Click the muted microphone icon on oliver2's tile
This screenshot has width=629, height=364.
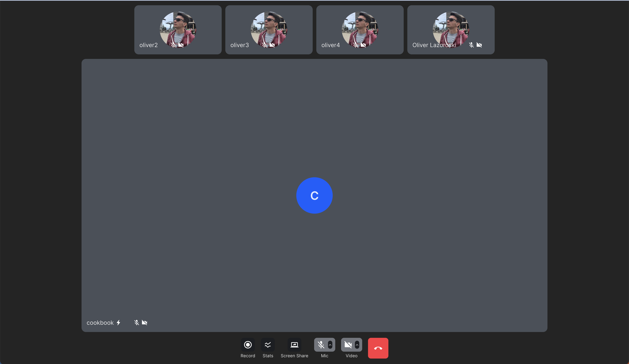click(x=173, y=45)
